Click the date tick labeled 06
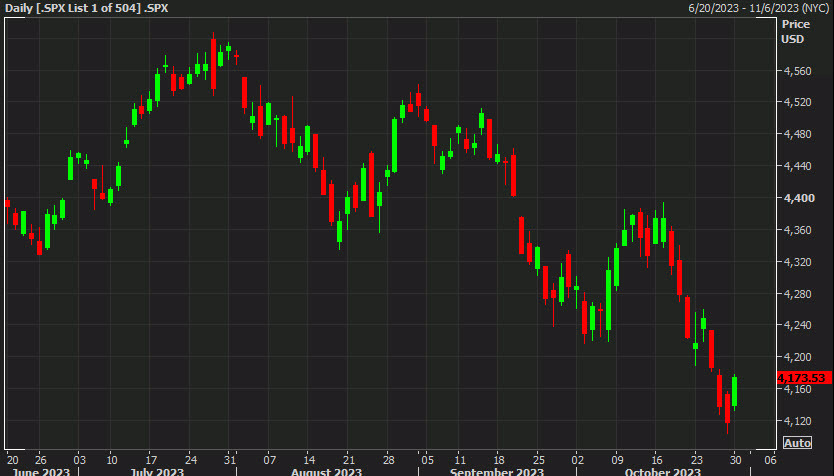834x476 pixels. pyautogui.click(x=770, y=460)
